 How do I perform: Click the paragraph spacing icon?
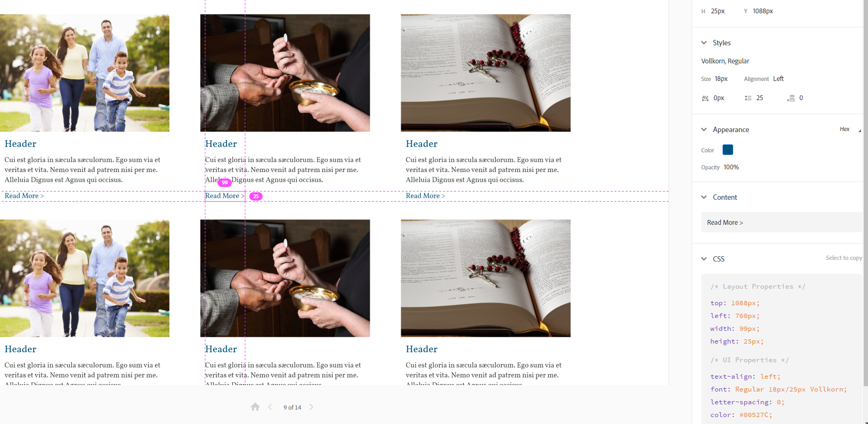[791, 98]
